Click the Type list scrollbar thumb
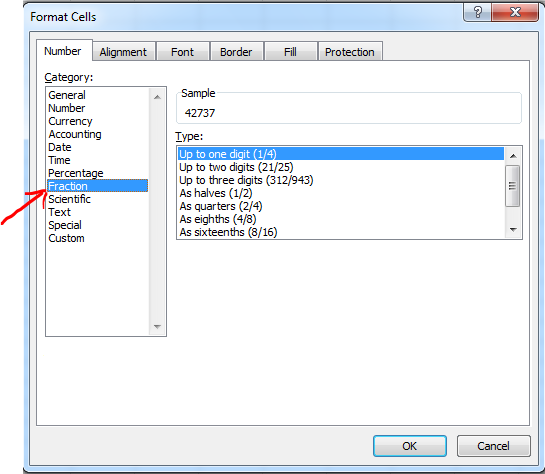Screen dimensions: 545x474 (x=512, y=186)
